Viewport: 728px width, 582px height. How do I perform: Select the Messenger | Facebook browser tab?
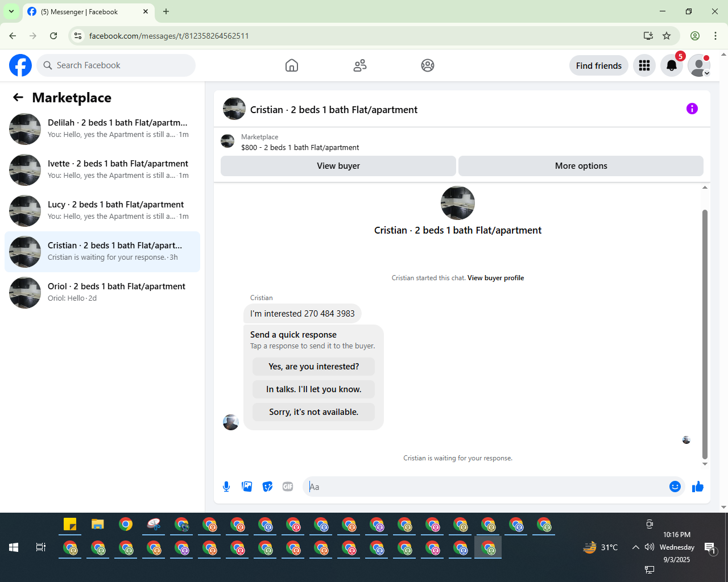coord(88,12)
